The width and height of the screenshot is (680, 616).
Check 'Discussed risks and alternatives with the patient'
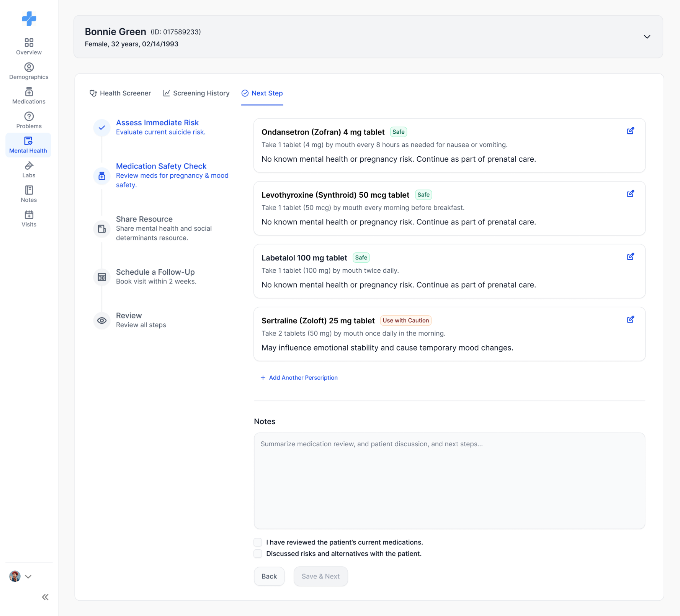point(258,554)
